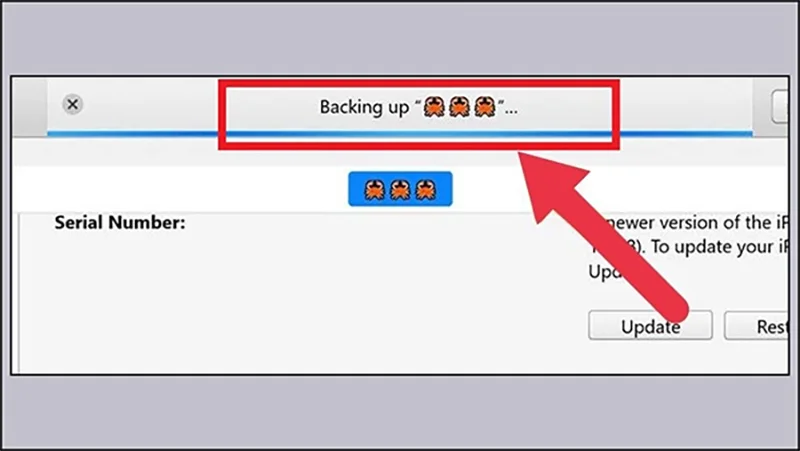Click the Update button

651,325
